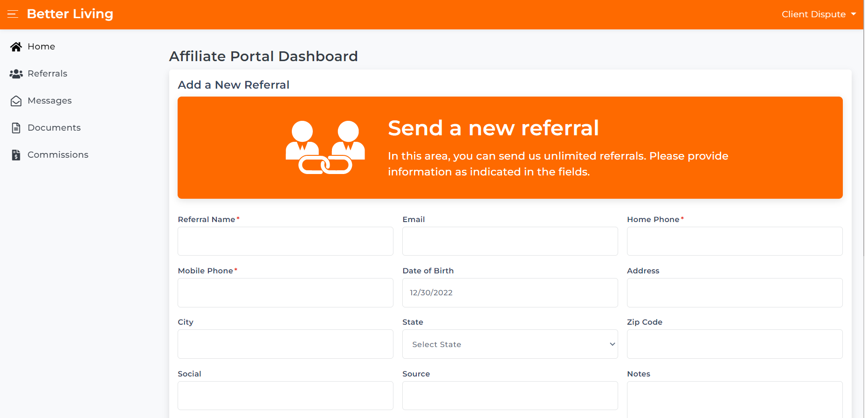The width and height of the screenshot is (868, 418).
Task: Open Documents in sidebar
Action: point(54,128)
